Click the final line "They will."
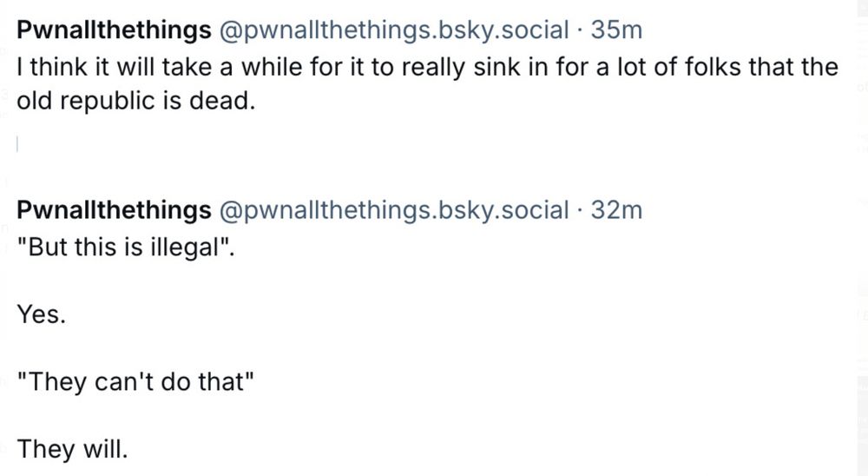This screenshot has height=476, width=868. (73, 449)
